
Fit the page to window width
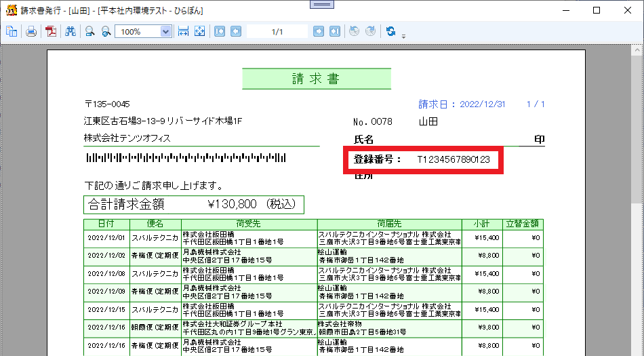click(x=183, y=31)
